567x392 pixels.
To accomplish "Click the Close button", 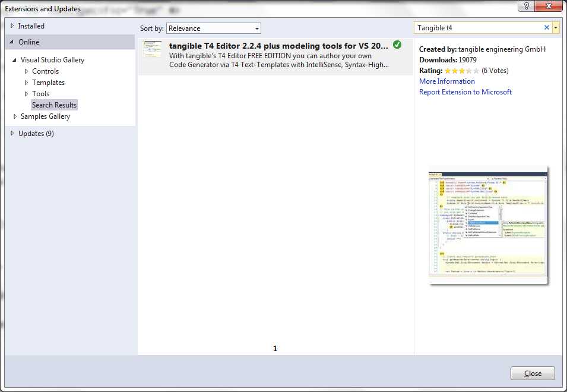I will pos(533,373).
